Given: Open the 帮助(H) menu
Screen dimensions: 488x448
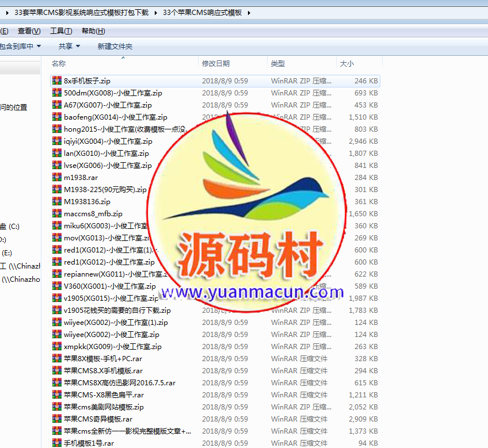Looking at the screenshot, I should coord(93,31).
